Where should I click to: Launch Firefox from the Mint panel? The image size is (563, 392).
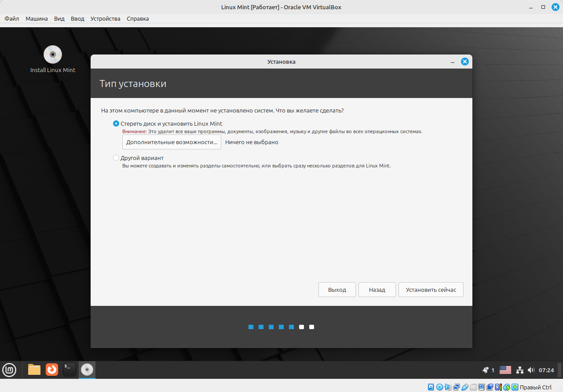click(x=52, y=370)
